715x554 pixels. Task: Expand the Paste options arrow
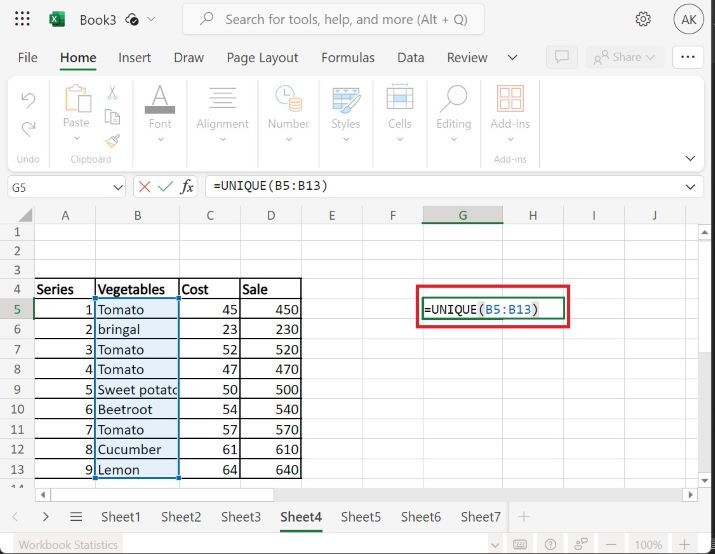77,138
